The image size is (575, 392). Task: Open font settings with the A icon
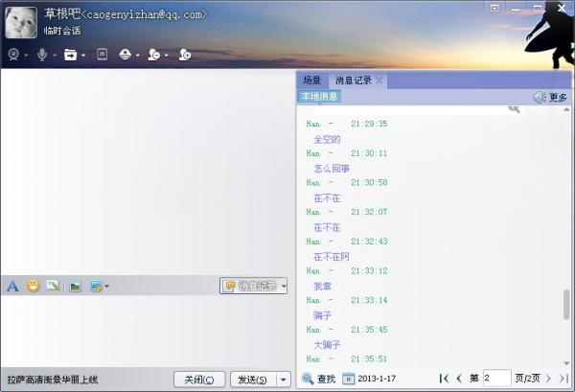tap(12, 286)
